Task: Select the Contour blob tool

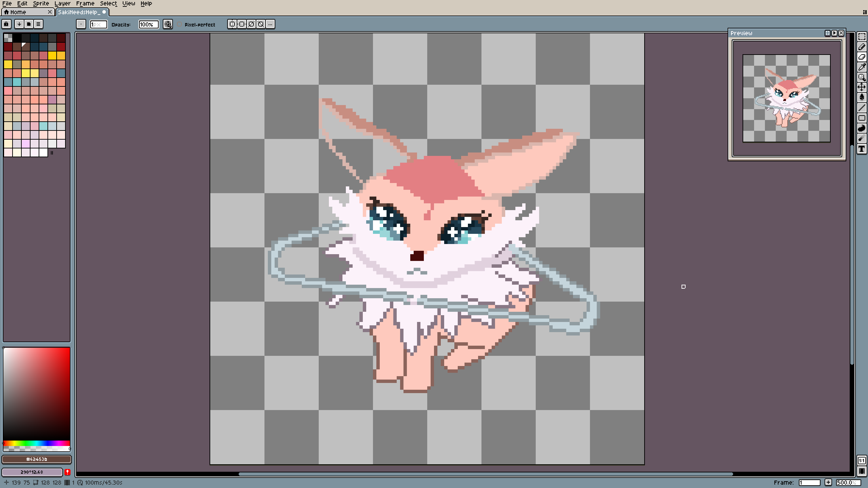Action: click(862, 128)
